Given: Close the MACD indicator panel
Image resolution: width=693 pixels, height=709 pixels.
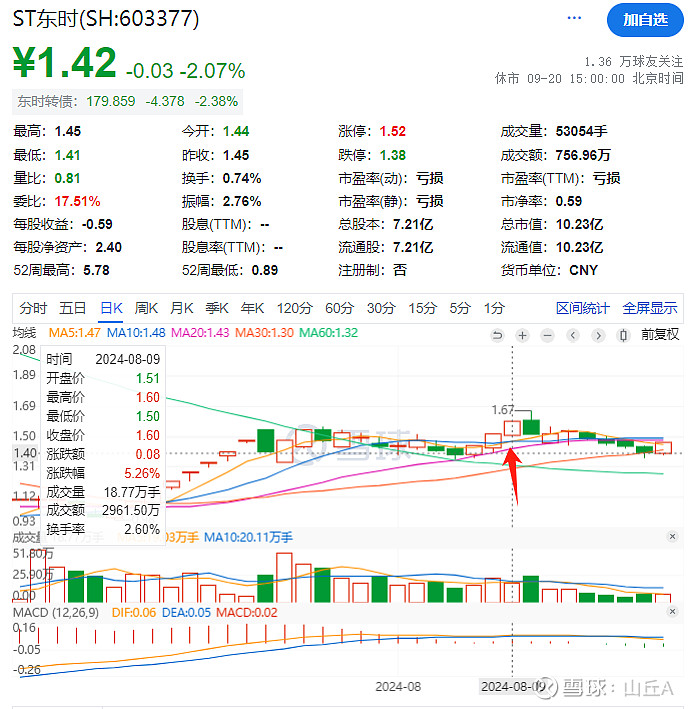Looking at the screenshot, I should [672, 611].
